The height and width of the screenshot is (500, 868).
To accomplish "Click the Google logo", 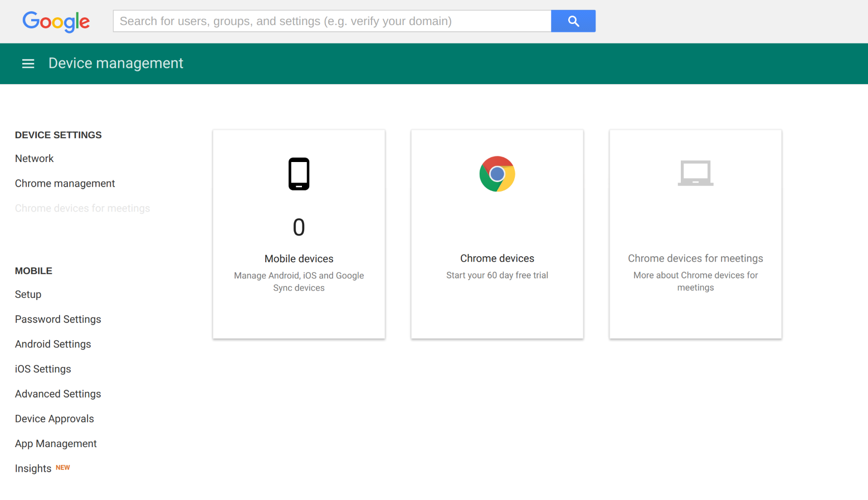I will tap(56, 22).
